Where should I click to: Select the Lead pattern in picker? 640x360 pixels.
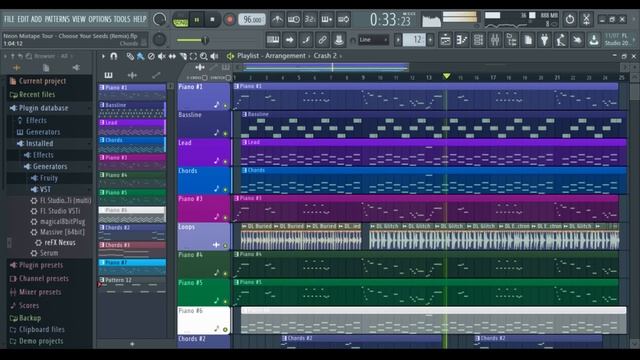point(132,127)
